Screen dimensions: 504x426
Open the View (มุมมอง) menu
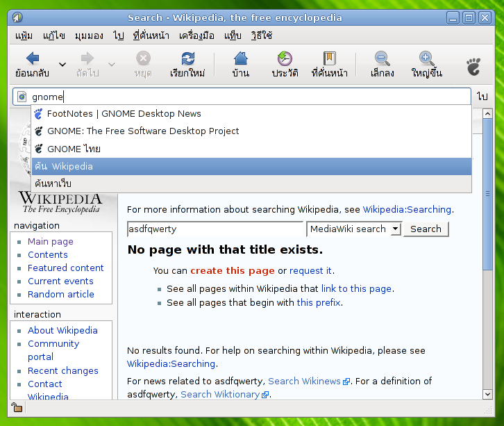click(x=89, y=35)
